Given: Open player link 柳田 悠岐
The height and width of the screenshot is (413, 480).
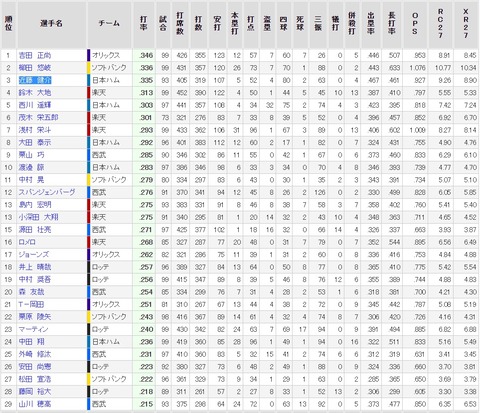Looking at the screenshot, I should pos(35,68).
